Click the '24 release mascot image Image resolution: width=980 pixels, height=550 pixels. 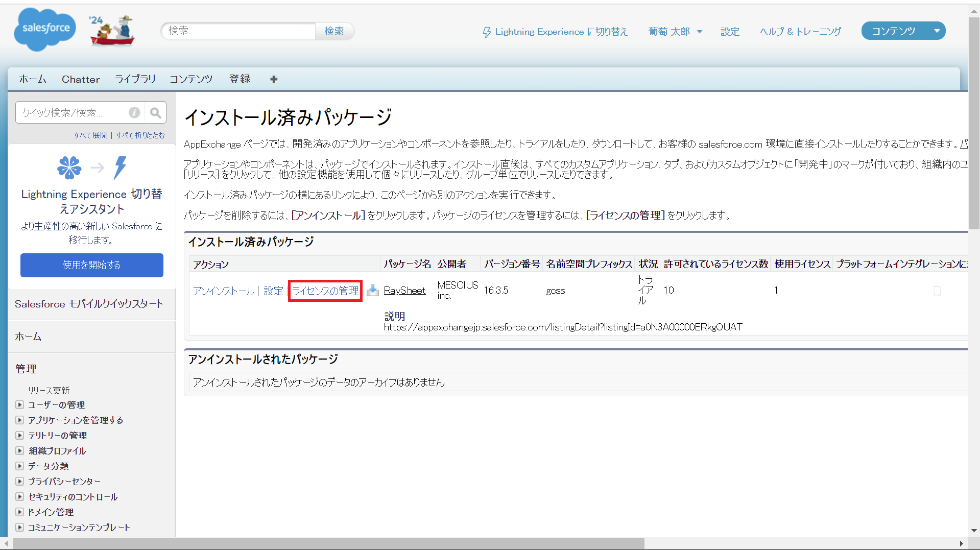click(111, 30)
